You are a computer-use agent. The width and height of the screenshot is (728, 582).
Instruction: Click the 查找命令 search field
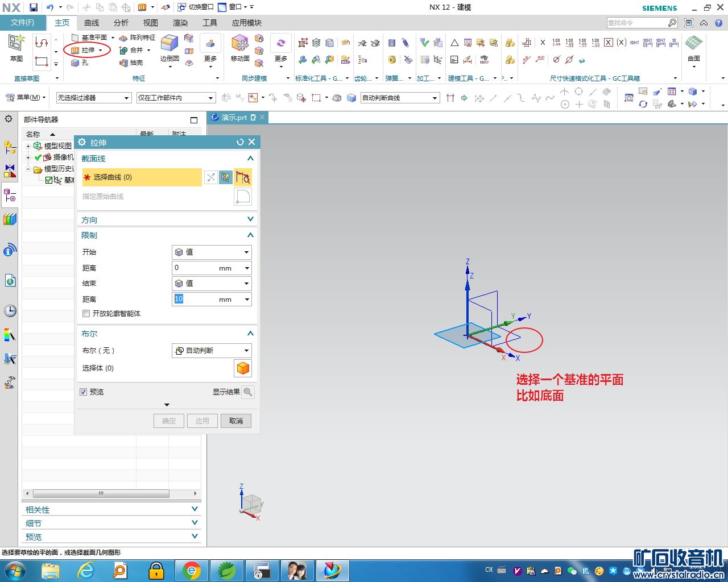[637, 23]
